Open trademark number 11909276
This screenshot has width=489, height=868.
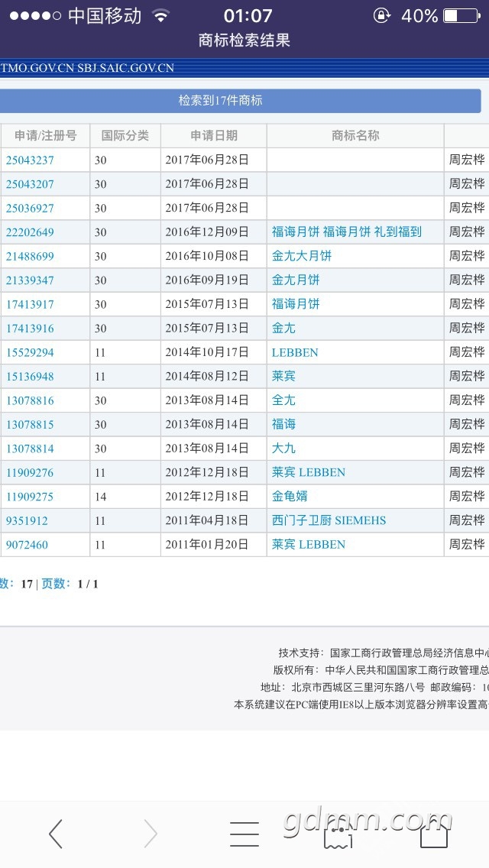pos(30,472)
